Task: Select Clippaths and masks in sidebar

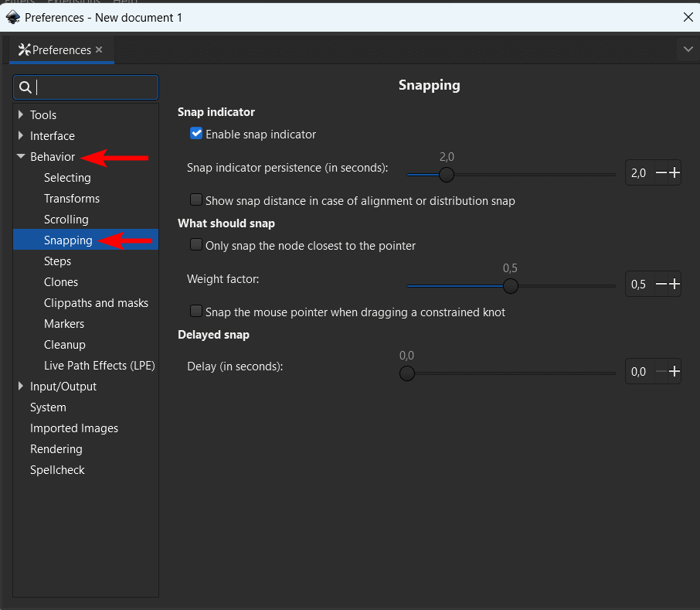Action: [96, 303]
